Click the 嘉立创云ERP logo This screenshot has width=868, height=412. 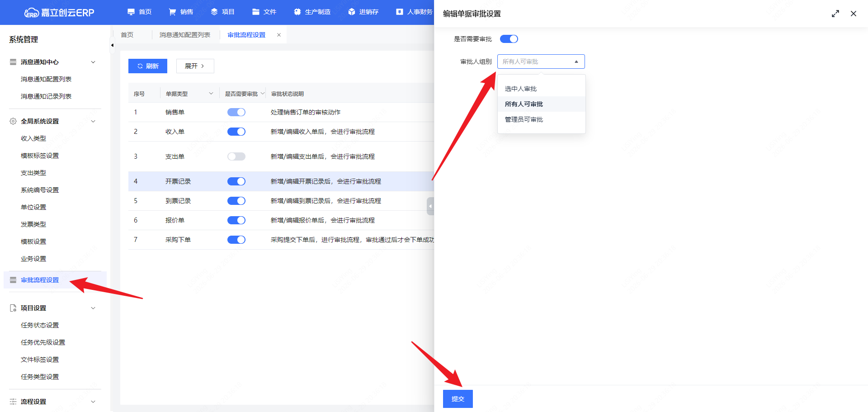[59, 12]
